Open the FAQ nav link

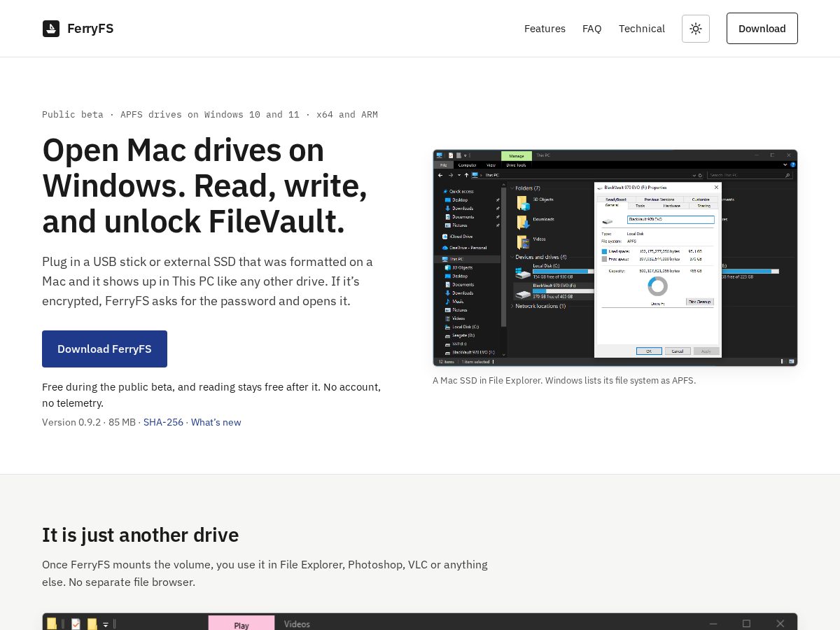coord(592,29)
